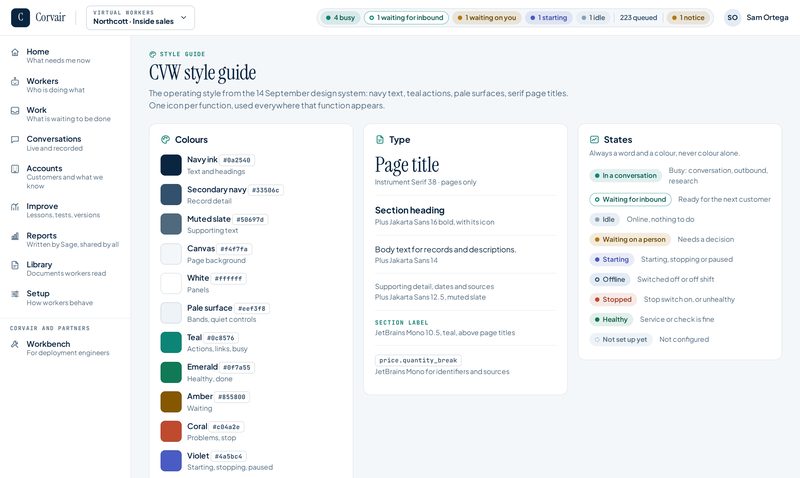Click the Library document icon
Screen dimensions: 800x478
click(15, 265)
